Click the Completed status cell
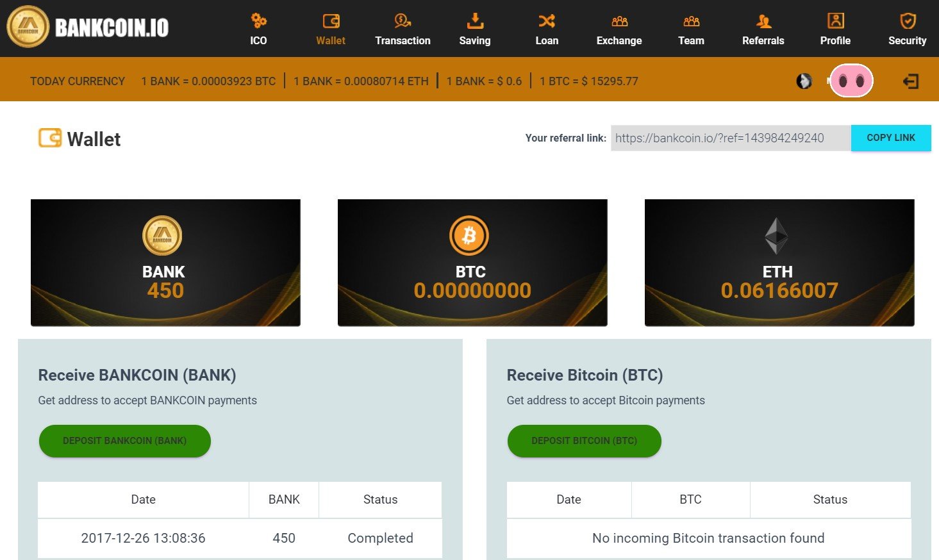This screenshot has width=939, height=560. 381,538
